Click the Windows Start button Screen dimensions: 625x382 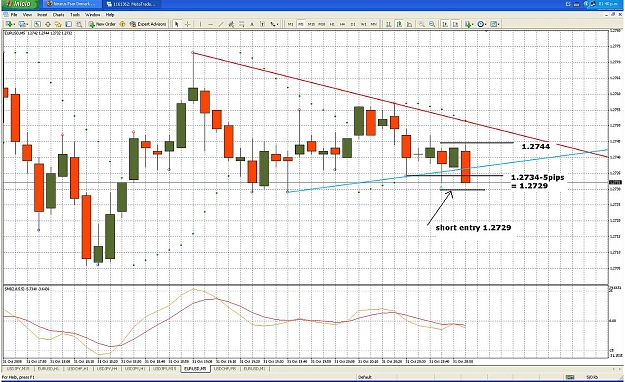point(20,4)
